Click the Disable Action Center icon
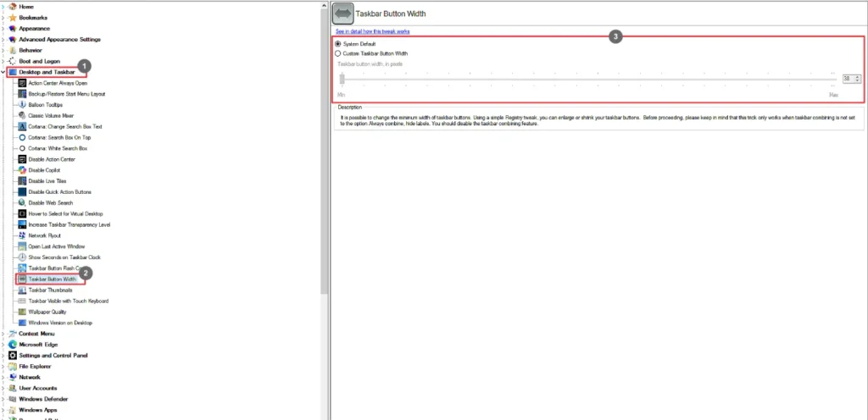868x420 pixels. [22, 159]
